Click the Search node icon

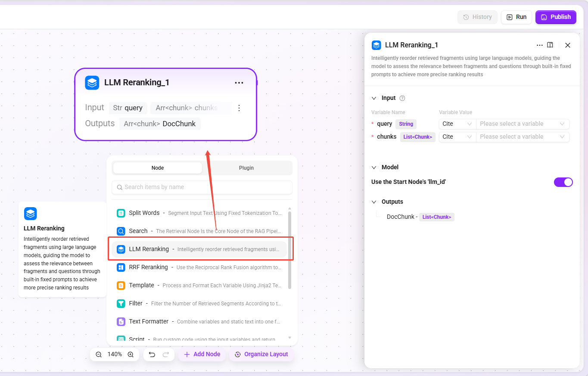121,231
